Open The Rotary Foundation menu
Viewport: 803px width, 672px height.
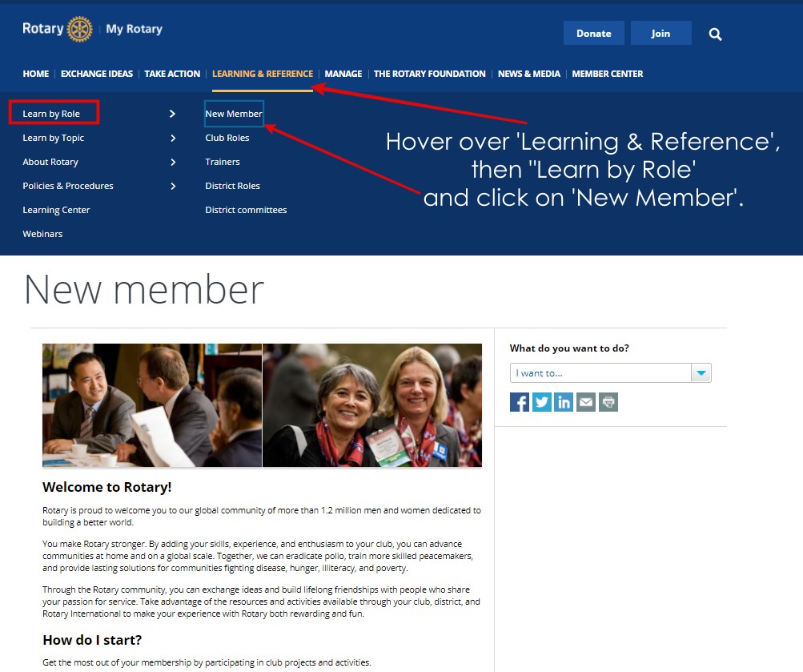click(429, 73)
